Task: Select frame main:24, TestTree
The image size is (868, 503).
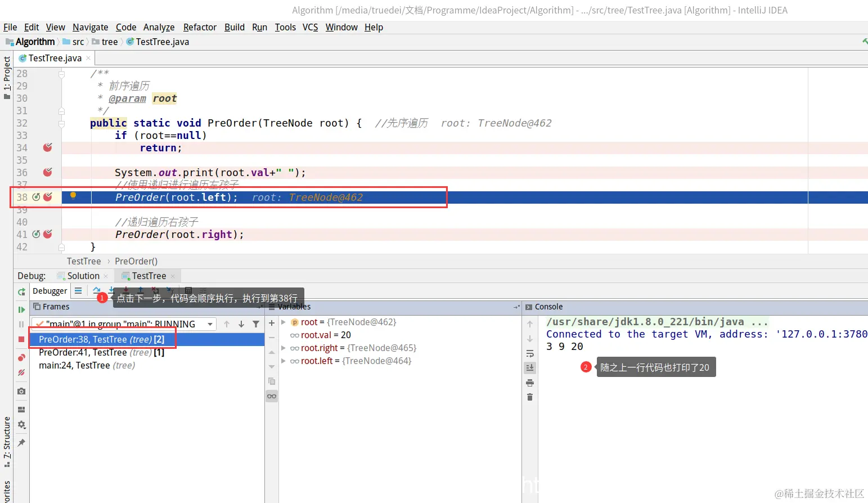Action: pyautogui.click(x=87, y=365)
